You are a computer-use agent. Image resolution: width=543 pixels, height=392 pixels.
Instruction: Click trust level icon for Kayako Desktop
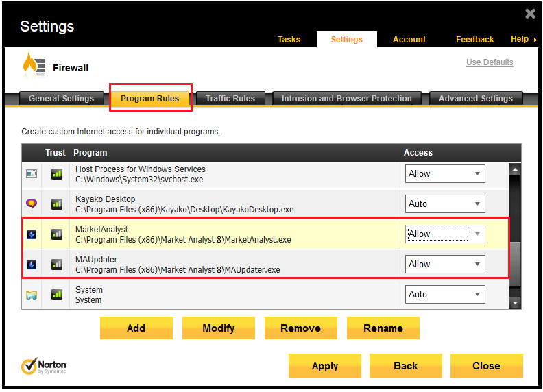coord(57,204)
